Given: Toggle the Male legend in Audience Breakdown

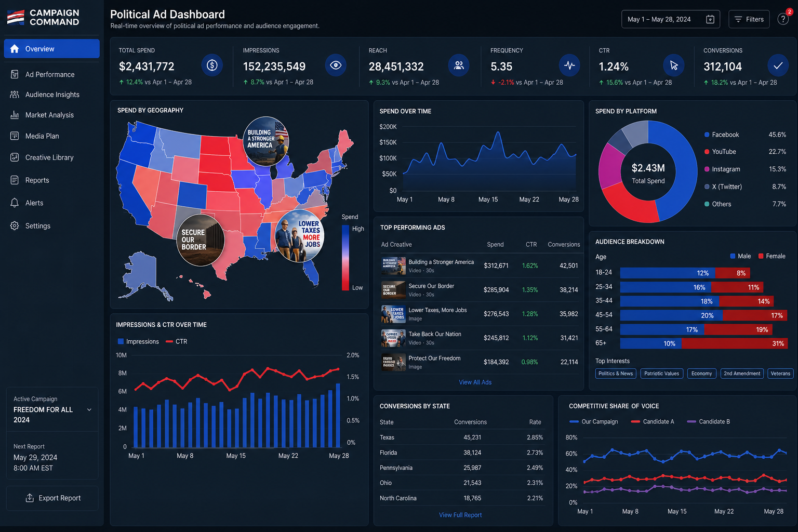Looking at the screenshot, I should coord(740,256).
